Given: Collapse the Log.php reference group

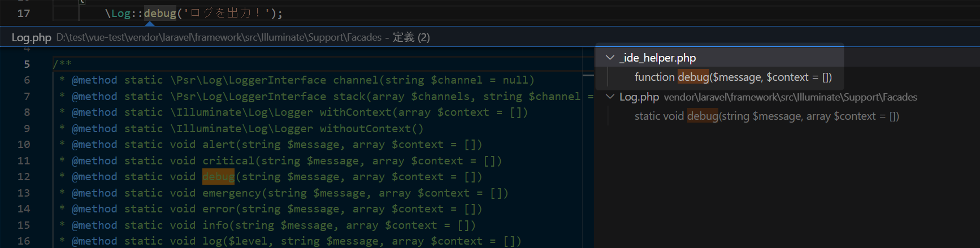Looking at the screenshot, I should [610, 97].
